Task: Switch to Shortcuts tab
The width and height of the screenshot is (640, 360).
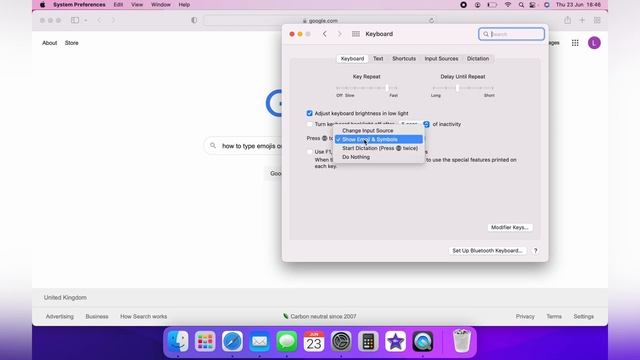Action: [x=404, y=59]
